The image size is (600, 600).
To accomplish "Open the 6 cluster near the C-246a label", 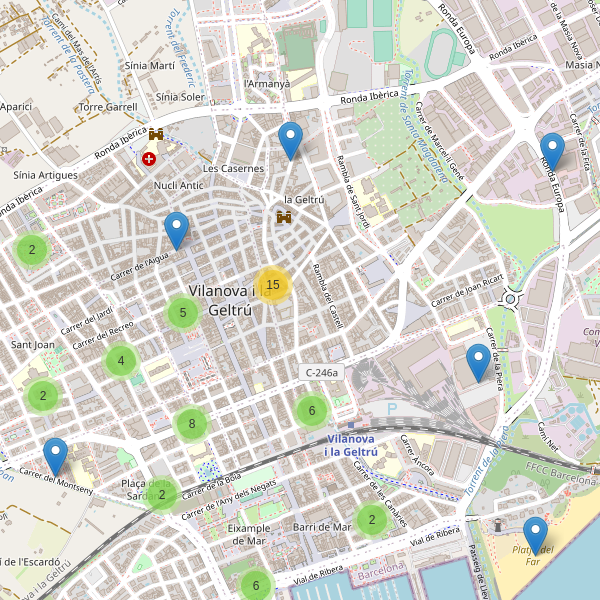I will pos(312,411).
